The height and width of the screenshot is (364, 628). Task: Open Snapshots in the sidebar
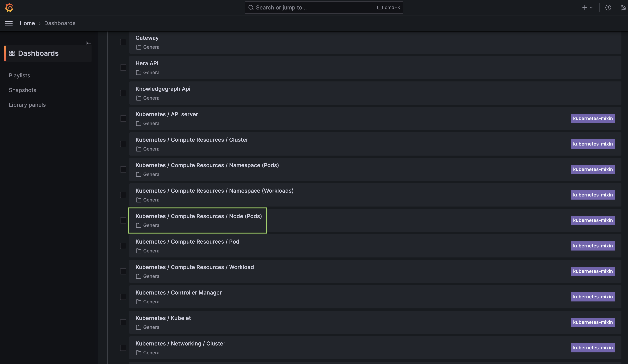pos(22,90)
